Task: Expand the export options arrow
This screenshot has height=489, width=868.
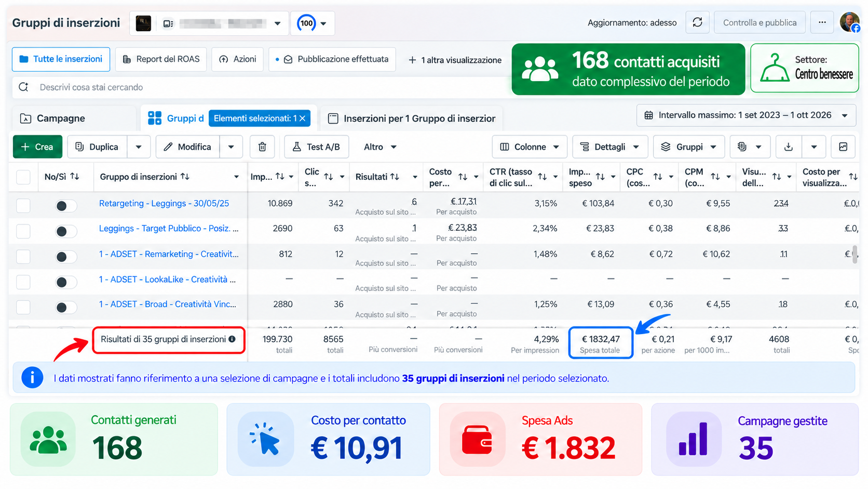Action: [813, 147]
